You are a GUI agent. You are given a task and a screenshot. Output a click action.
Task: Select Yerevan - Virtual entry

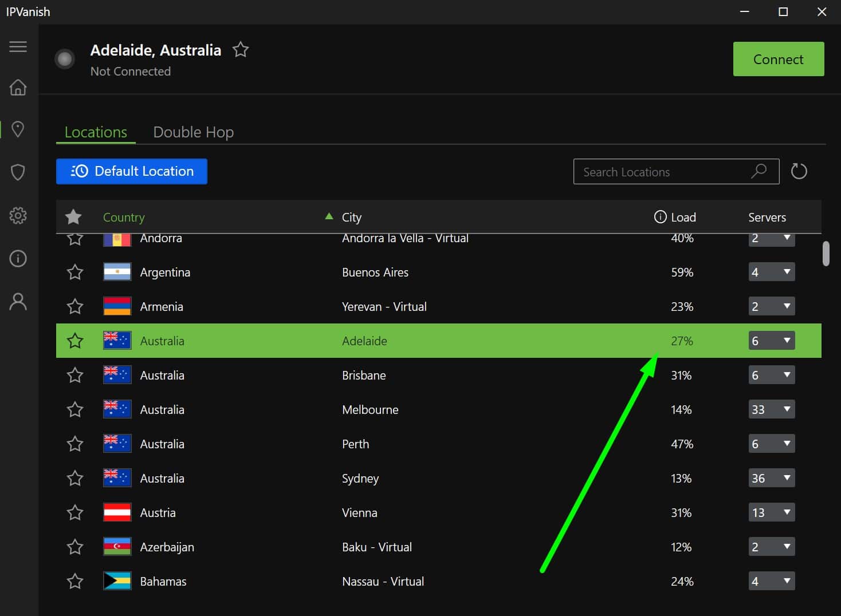[384, 306]
